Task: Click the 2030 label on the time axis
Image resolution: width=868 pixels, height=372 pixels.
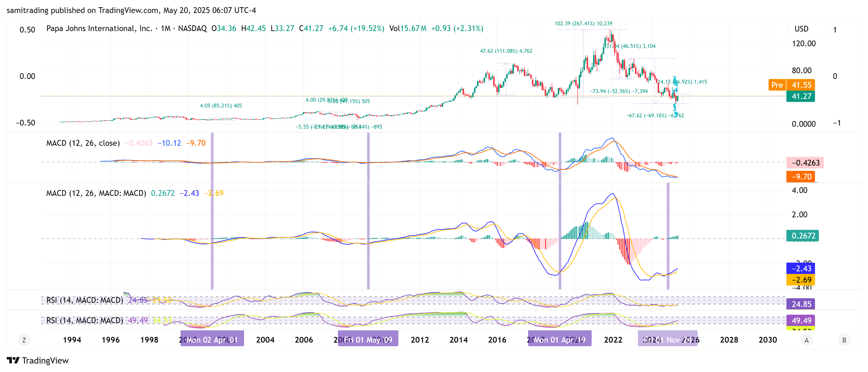Action: (768, 340)
